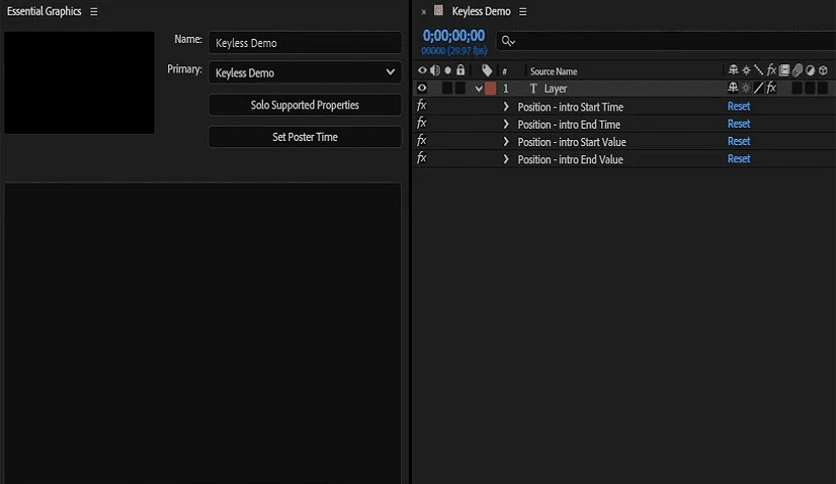The height and width of the screenshot is (484, 836).
Task: Click the Solo dot column header icon
Action: pyautogui.click(x=448, y=70)
